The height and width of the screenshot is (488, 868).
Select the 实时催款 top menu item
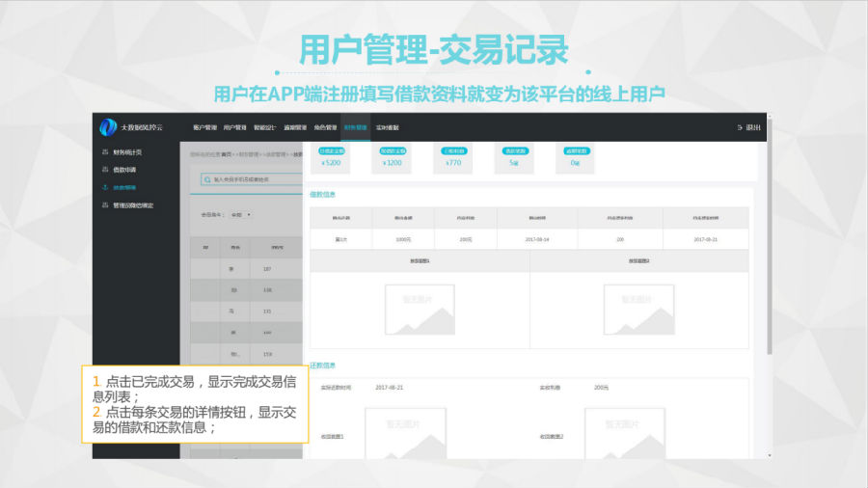pos(387,127)
